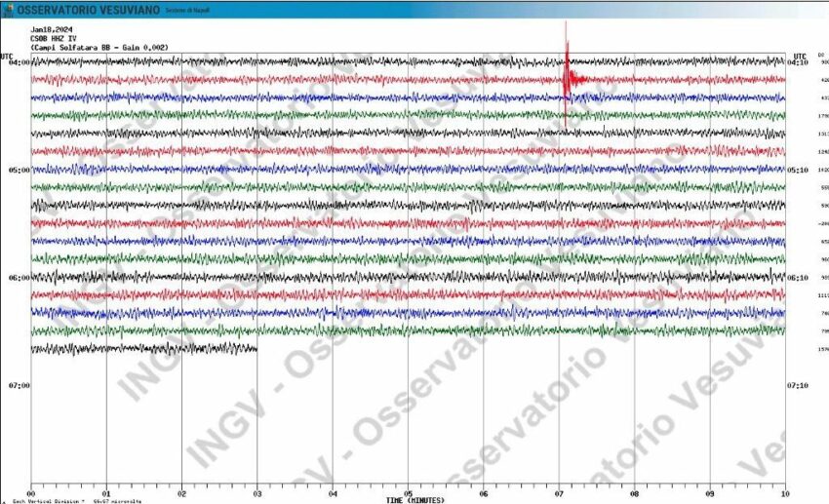This screenshot has width=829, height=504.
Task: Click the '05' minute tick label
Action: pos(408,494)
